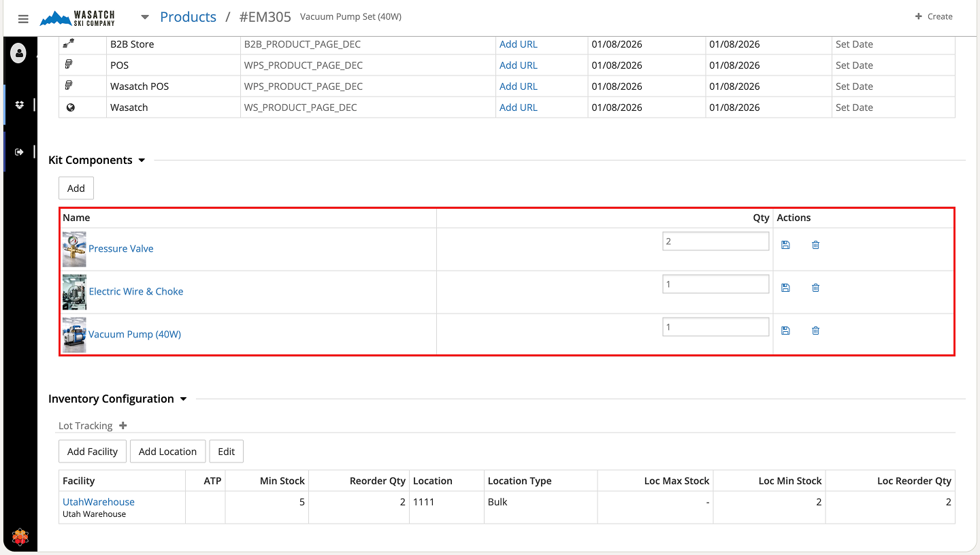Open the hamburger menu in header
Viewport: 980px width, 555px height.
tap(23, 19)
